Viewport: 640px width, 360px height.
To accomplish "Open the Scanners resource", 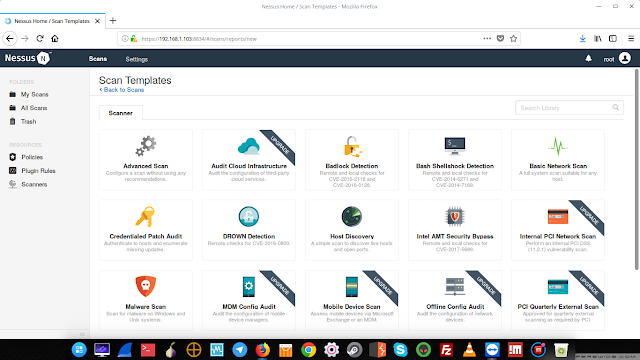I will coord(34,184).
